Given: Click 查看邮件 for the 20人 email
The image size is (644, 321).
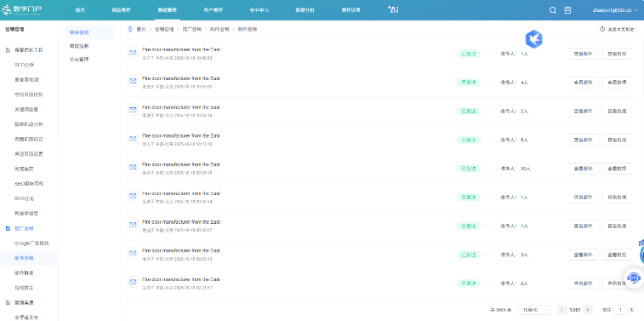Looking at the screenshot, I should [x=584, y=169].
